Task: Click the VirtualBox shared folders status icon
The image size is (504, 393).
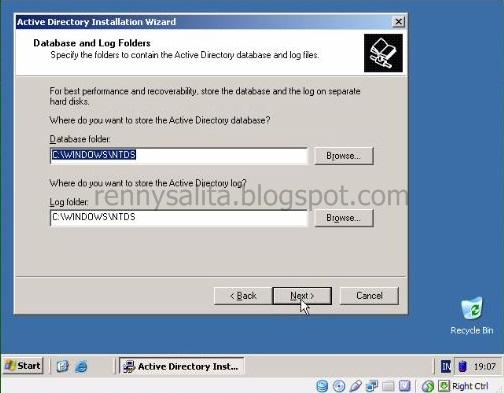Action: (x=388, y=386)
